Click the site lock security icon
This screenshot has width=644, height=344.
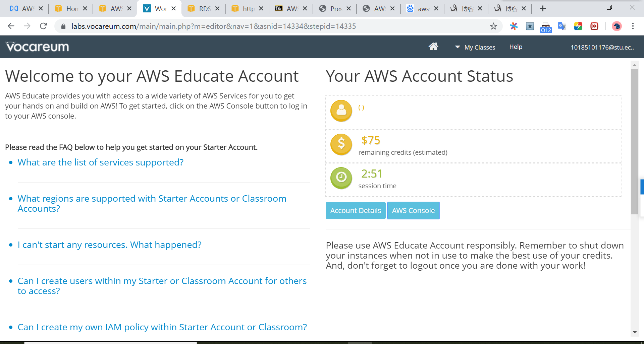tap(63, 26)
